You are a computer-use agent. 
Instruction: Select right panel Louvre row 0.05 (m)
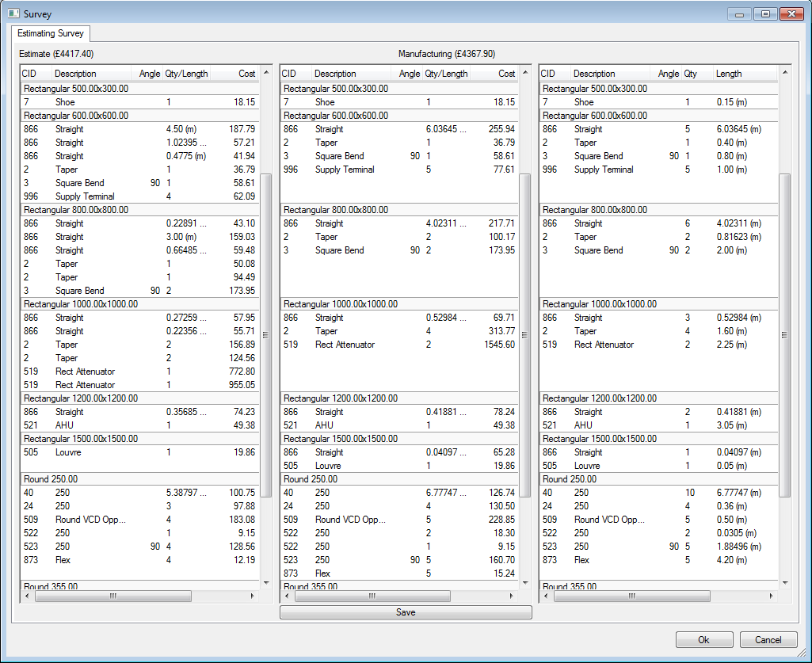(659, 466)
